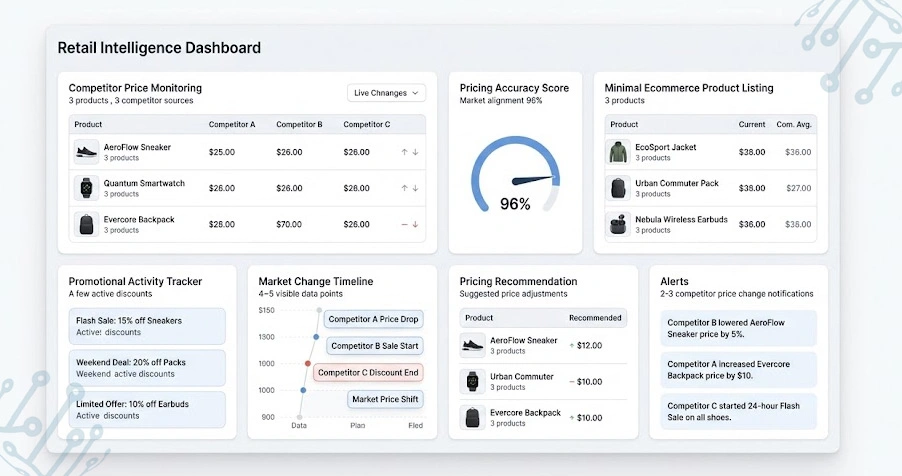Click the Retail Intelligence Dashboard title
Image resolution: width=902 pixels, height=476 pixels.
pyautogui.click(x=159, y=48)
